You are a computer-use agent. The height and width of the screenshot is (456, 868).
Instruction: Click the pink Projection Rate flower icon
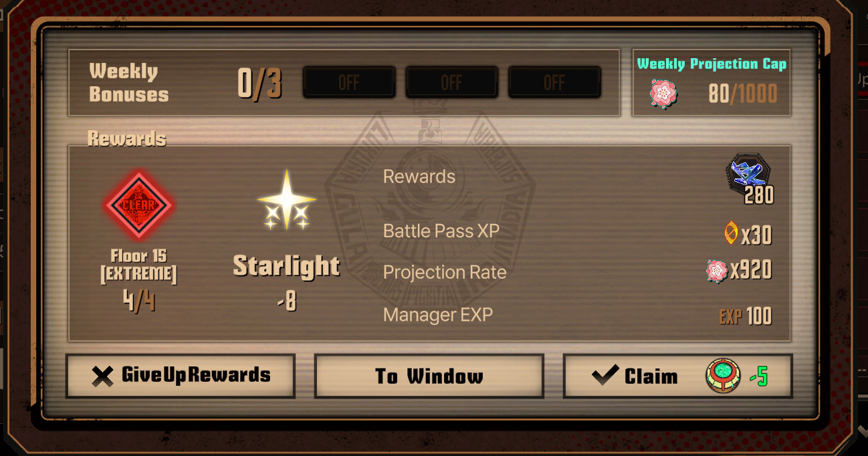pos(717,271)
